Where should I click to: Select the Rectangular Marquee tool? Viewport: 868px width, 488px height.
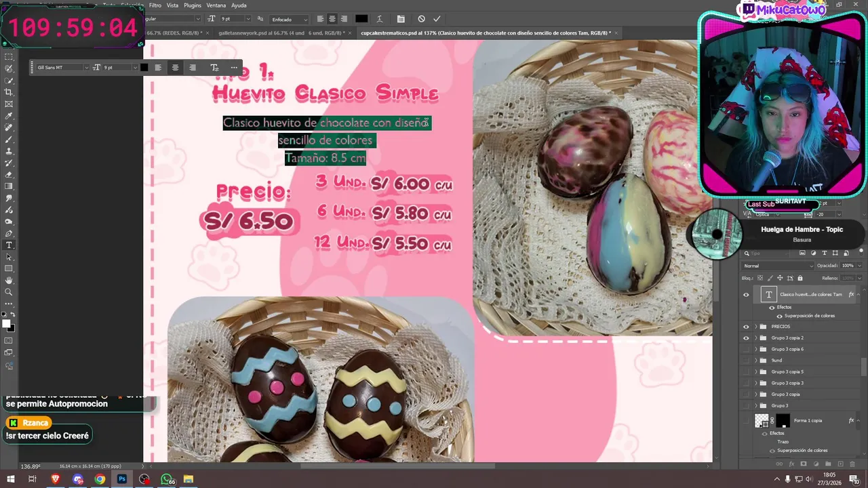[9, 57]
